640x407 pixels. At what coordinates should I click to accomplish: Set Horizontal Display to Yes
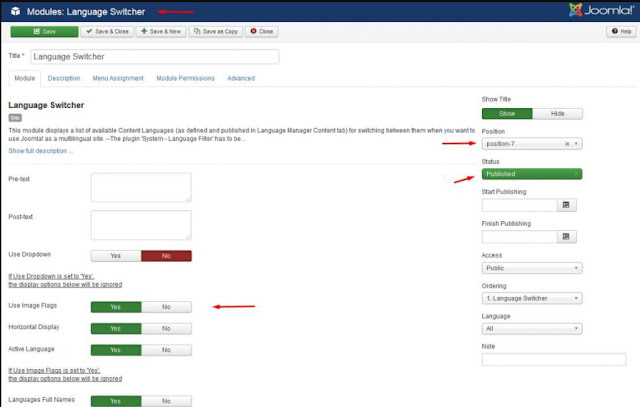[116, 329]
